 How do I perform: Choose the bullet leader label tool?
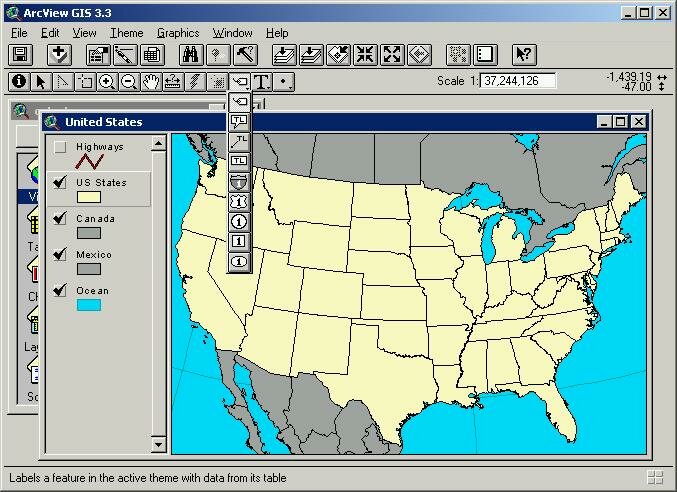[239, 142]
